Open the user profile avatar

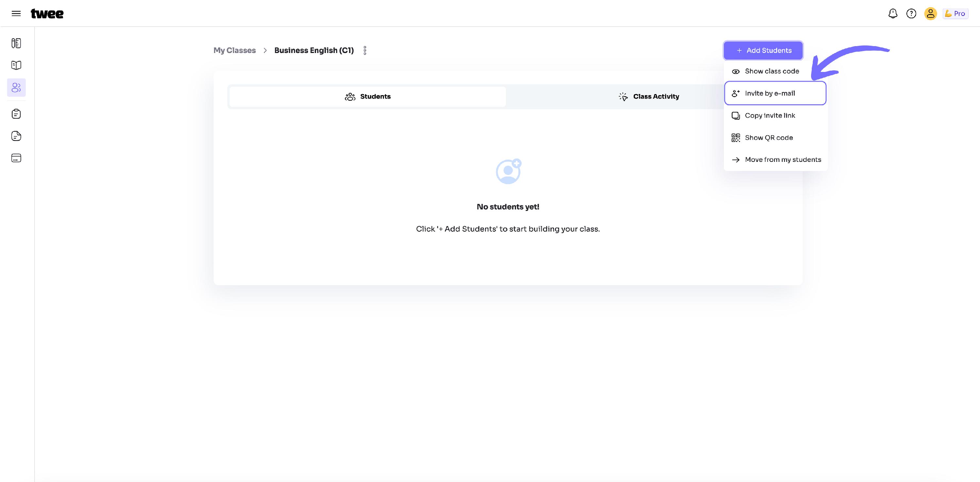click(x=931, y=14)
